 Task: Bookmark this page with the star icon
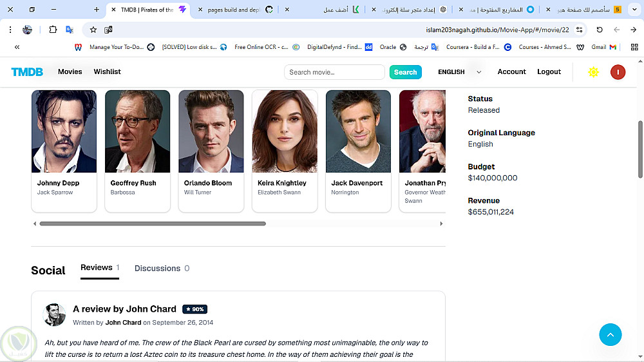pyautogui.click(x=93, y=30)
